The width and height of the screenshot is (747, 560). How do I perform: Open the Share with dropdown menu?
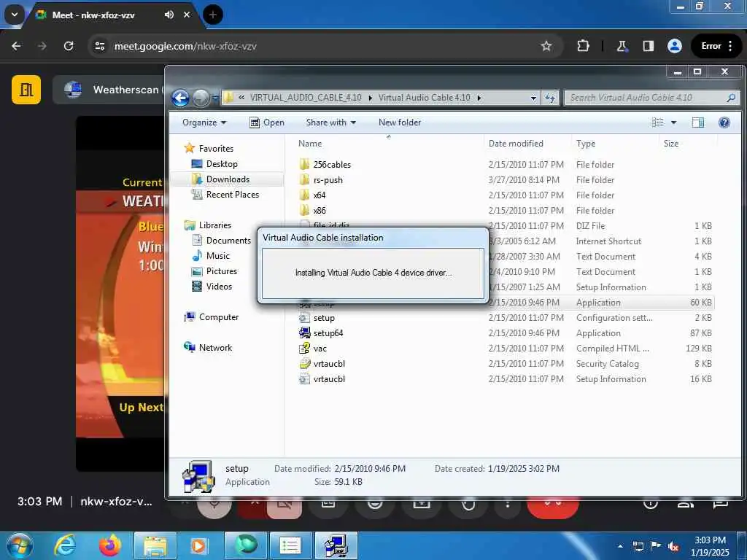coord(331,122)
